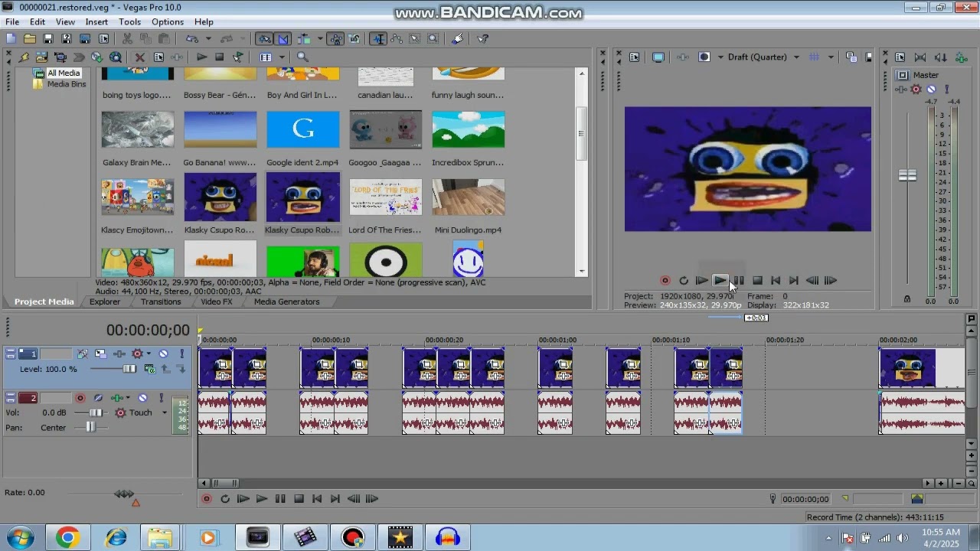Image resolution: width=980 pixels, height=551 pixels.
Task: Open a project with folder icon
Action: click(x=29, y=38)
